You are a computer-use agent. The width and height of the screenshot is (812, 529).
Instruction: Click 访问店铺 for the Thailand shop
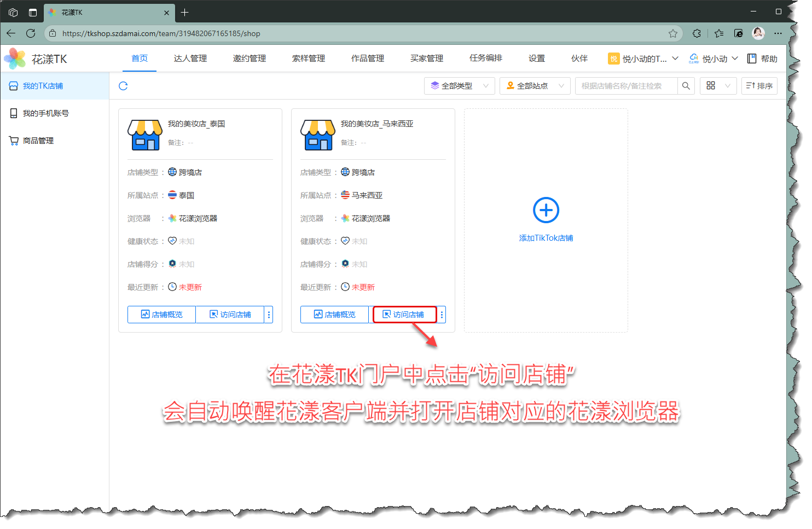[x=230, y=315]
